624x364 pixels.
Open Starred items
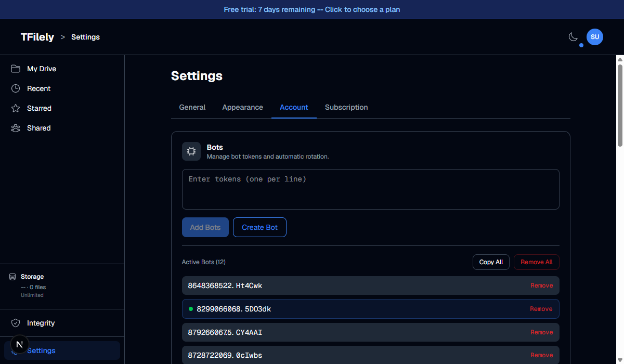pyautogui.click(x=62, y=108)
